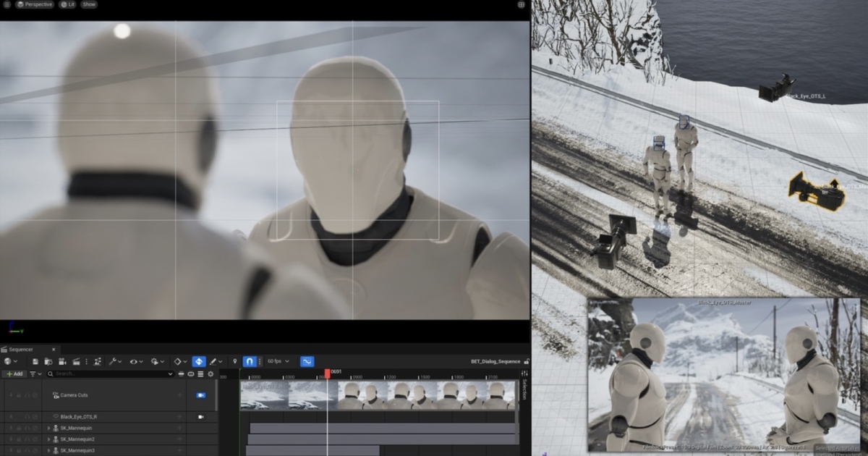This screenshot has height=456, width=868.
Task: Open the Browse to sequence asset icon
Action: click(x=48, y=361)
